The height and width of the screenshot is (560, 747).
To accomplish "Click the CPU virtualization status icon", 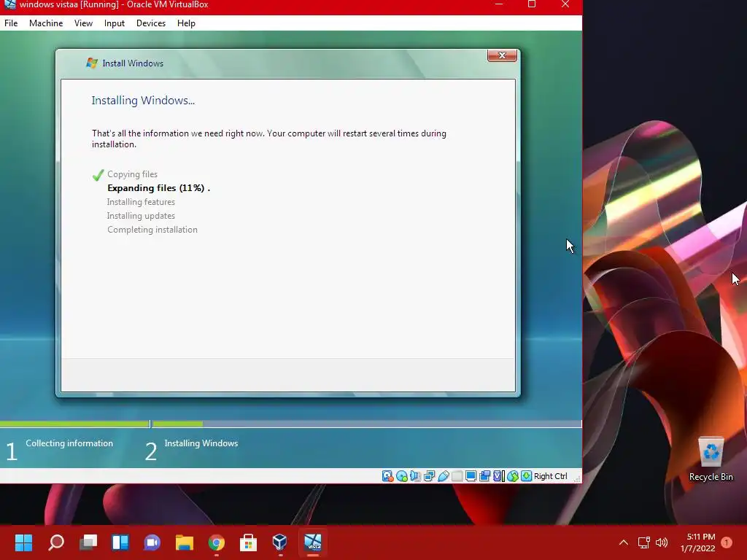I will click(x=498, y=475).
